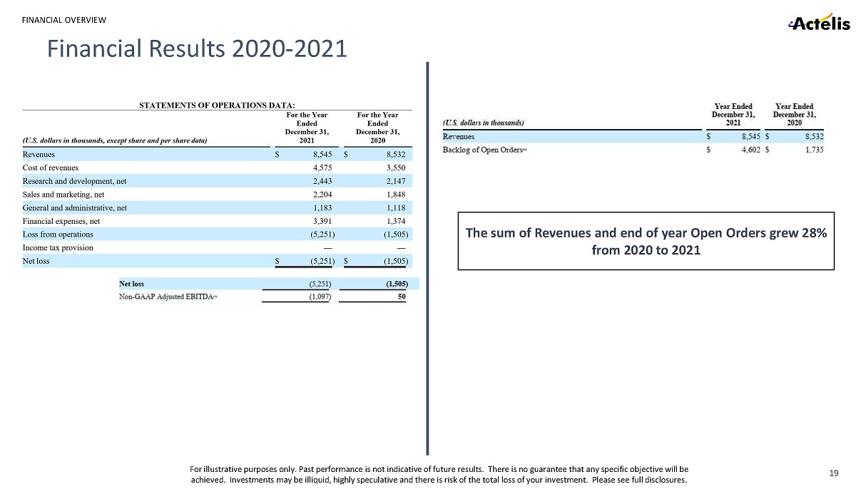This screenshot has width=856, height=504.
Task: Select Financial expenses 2021 value 3,391
Action: 322,222
